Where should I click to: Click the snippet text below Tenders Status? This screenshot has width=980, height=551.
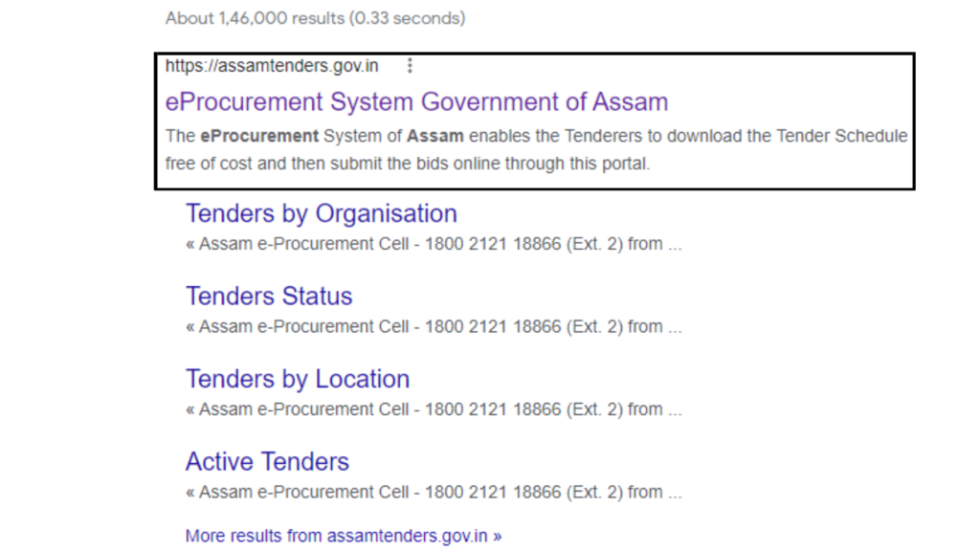(433, 326)
